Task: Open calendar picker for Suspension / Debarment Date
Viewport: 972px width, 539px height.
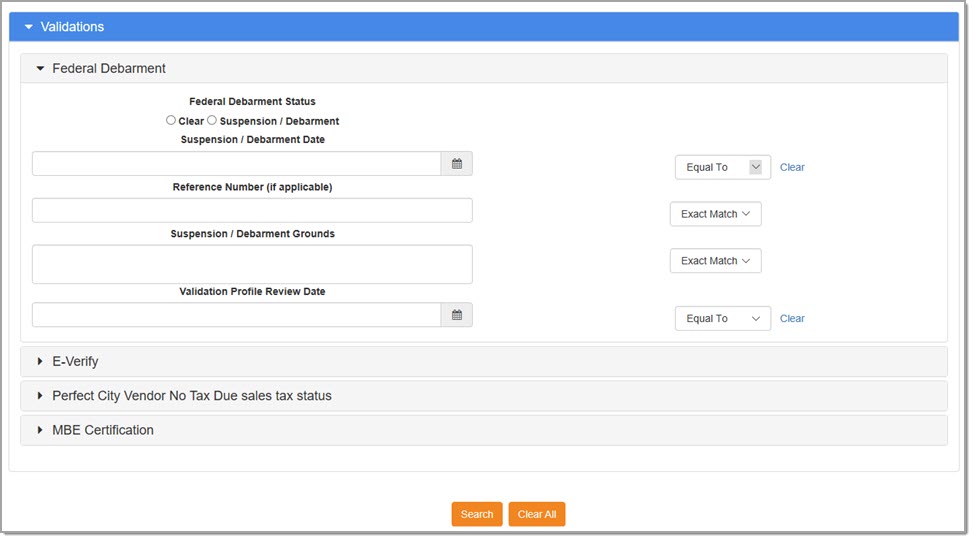Action: click(457, 164)
